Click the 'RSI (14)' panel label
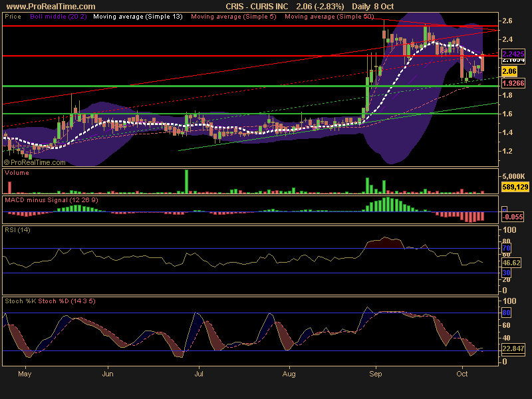 pos(17,230)
